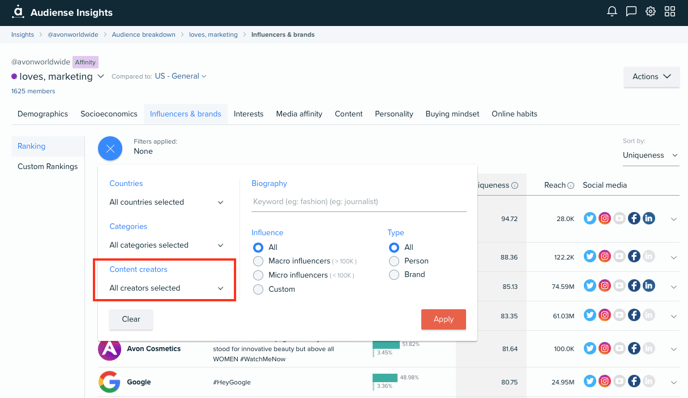The image size is (688, 398).
Task: Click the Facebook icon in the 83.35 row
Action: click(x=634, y=315)
